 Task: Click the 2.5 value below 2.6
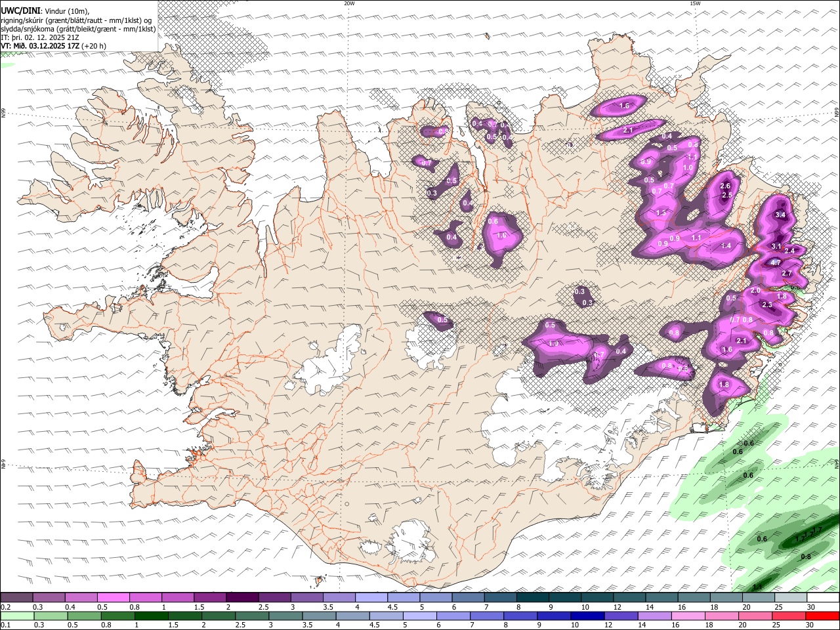pos(727,196)
